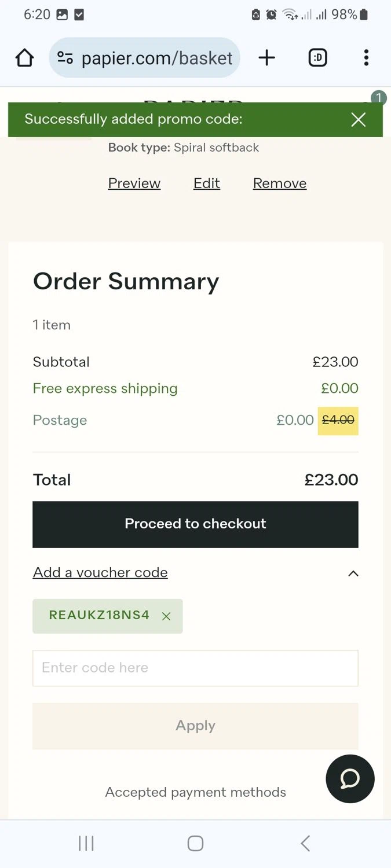The image size is (391, 868).
Task: Focus the Enter code here field
Action: point(195,668)
